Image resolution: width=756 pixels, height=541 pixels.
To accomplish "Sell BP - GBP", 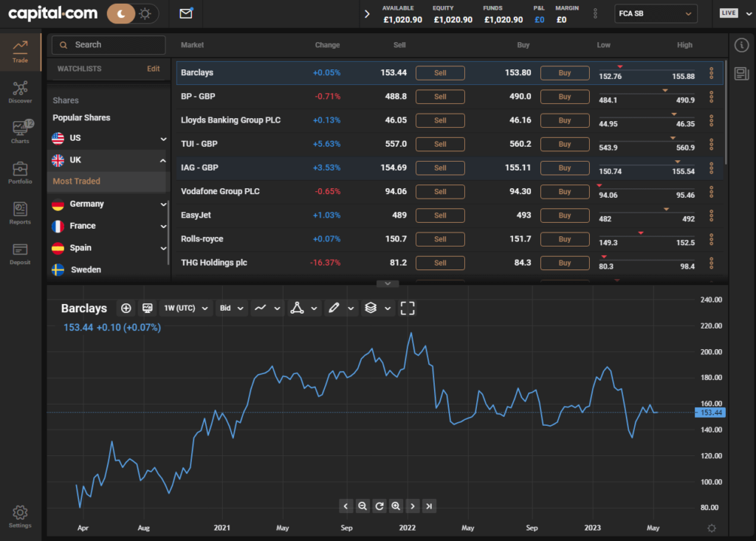I will click(440, 97).
